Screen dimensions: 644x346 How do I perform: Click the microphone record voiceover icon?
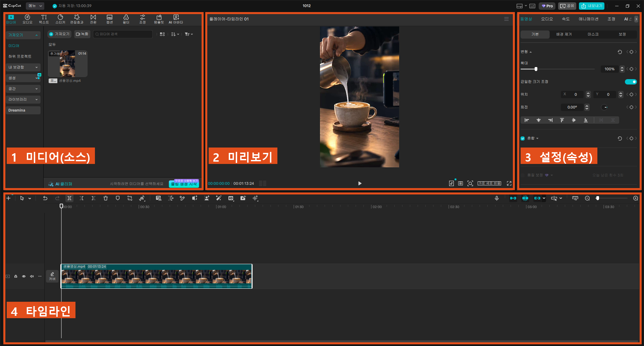(497, 198)
